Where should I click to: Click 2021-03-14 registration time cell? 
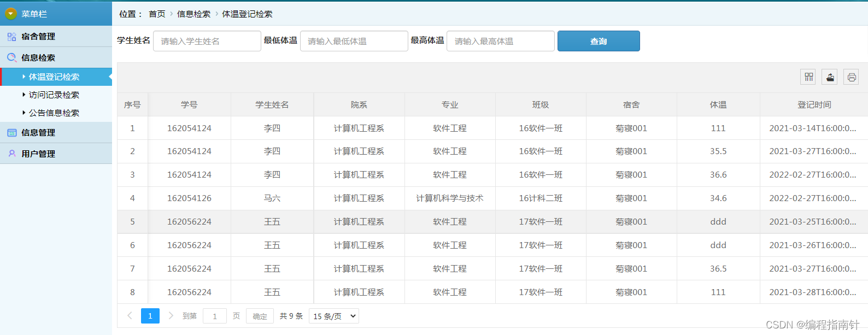(814, 128)
